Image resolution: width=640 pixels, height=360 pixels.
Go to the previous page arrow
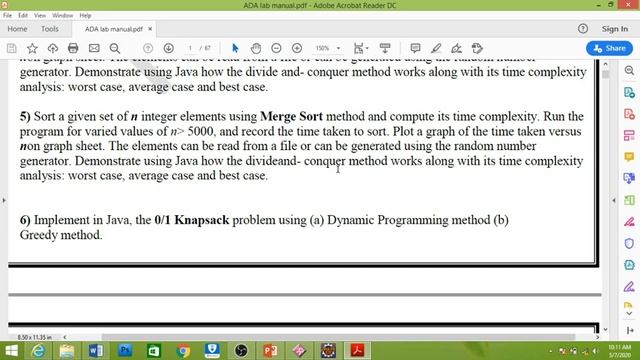148,48
